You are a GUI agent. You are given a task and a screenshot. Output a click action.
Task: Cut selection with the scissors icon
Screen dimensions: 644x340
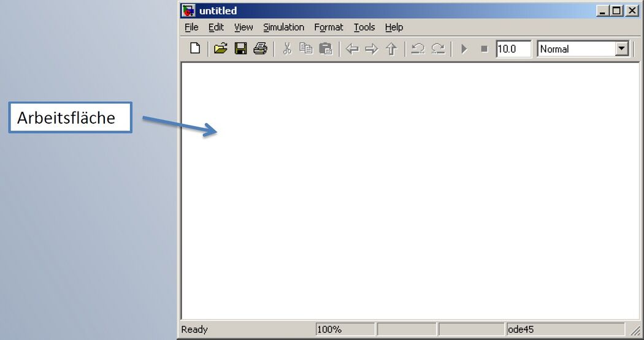coord(286,49)
